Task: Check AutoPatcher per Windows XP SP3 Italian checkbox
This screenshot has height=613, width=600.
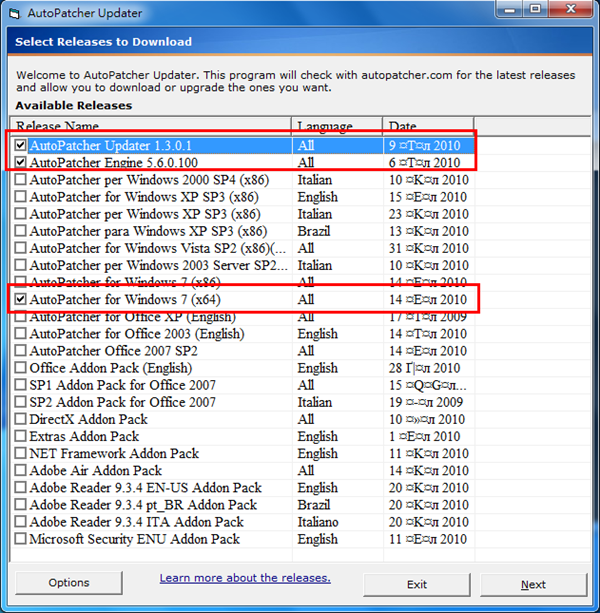Action: (x=20, y=214)
